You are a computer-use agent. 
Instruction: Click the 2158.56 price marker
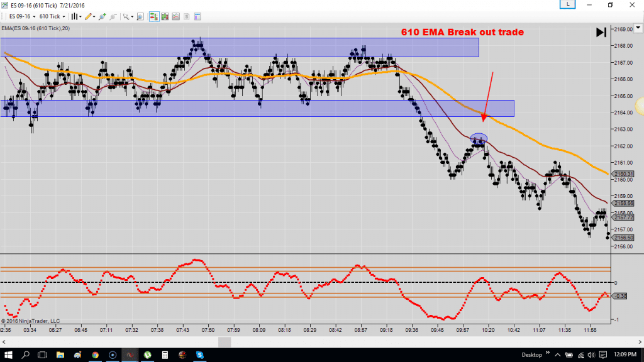(x=623, y=204)
